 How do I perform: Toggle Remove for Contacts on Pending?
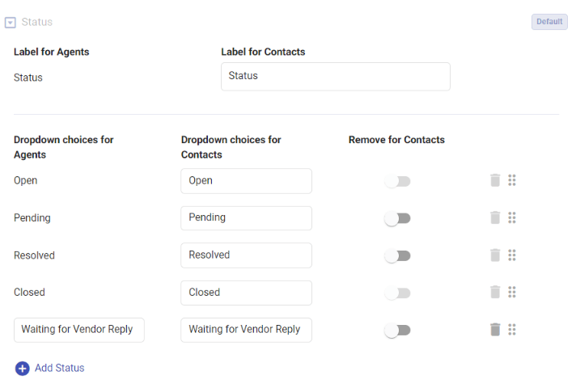(397, 218)
